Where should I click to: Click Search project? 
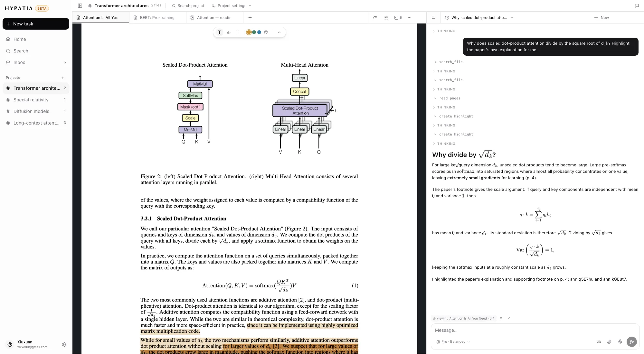[188, 6]
